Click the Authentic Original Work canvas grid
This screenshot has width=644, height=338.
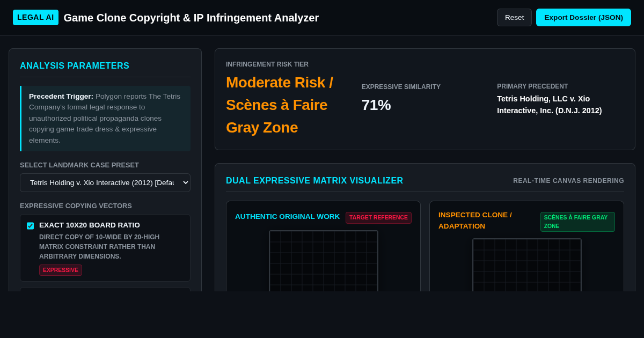tap(324, 261)
